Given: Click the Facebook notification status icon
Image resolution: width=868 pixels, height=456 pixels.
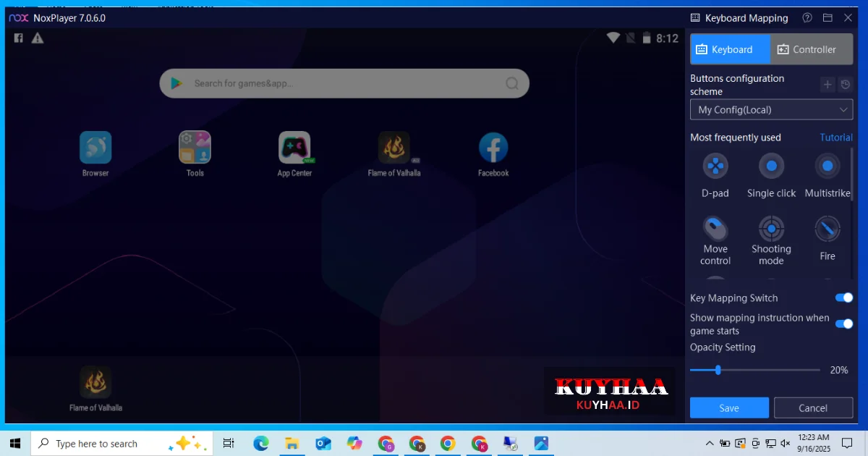Looking at the screenshot, I should 19,38.
